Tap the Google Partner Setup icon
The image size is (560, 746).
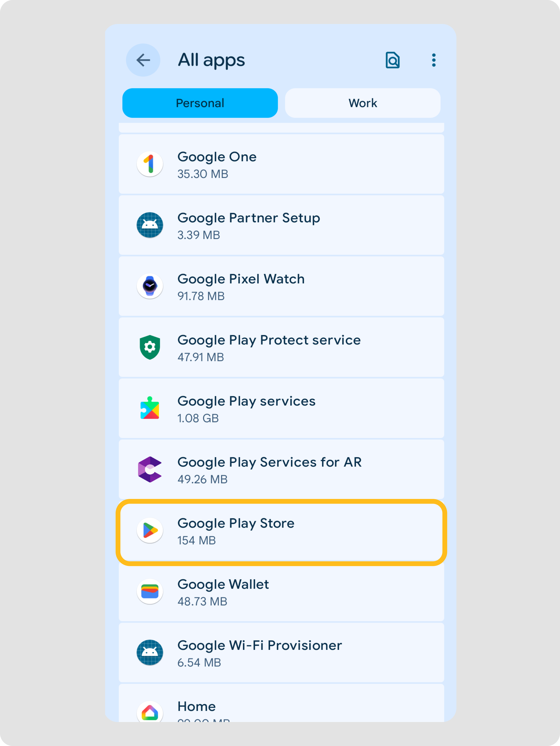pyautogui.click(x=150, y=225)
